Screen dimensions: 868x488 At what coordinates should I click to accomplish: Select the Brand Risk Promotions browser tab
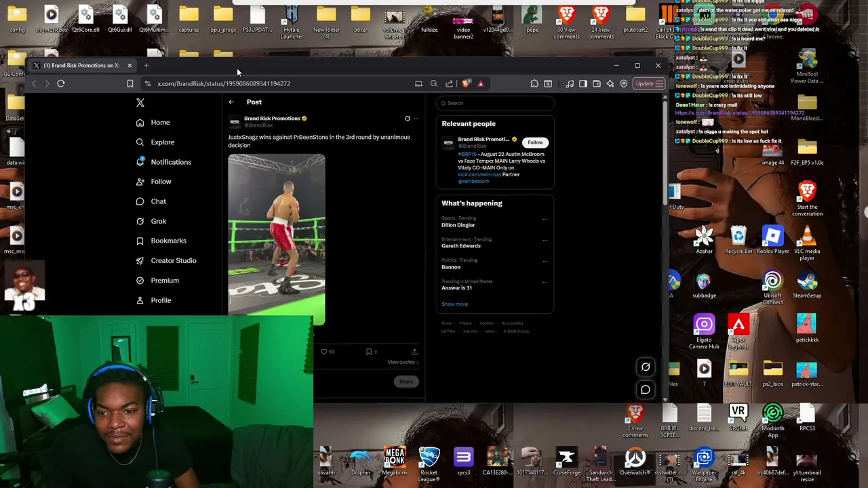[81, 65]
